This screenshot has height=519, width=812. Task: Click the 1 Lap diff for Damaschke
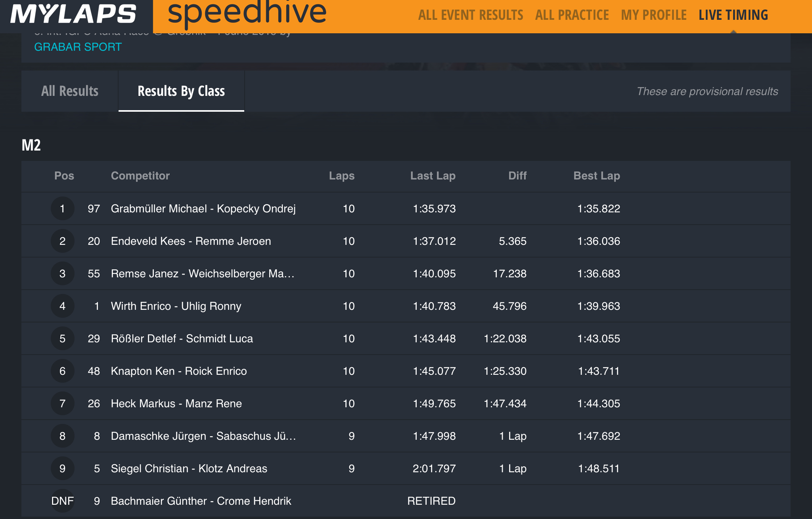(513, 436)
